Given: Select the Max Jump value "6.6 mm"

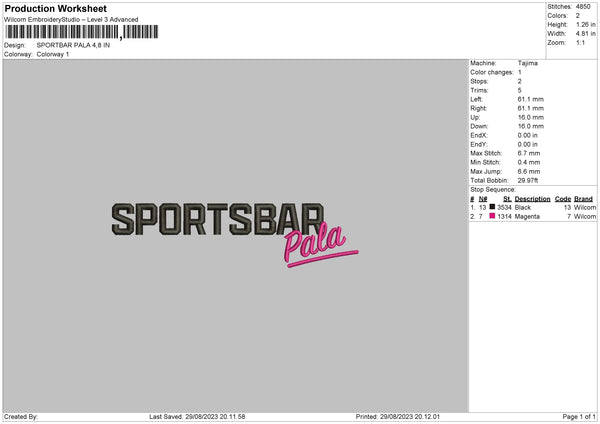Looking at the screenshot, I should [529, 172].
